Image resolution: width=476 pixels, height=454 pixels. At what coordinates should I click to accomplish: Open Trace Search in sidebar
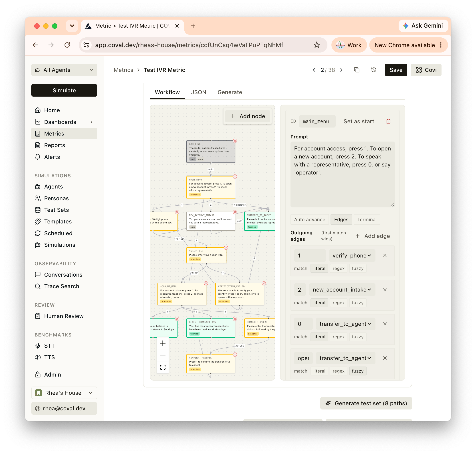coord(64,286)
